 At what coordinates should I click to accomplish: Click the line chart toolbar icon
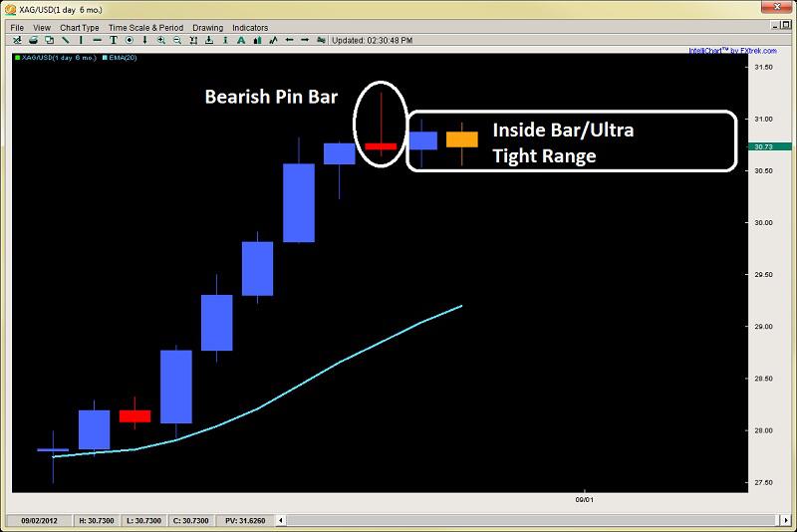(273, 40)
